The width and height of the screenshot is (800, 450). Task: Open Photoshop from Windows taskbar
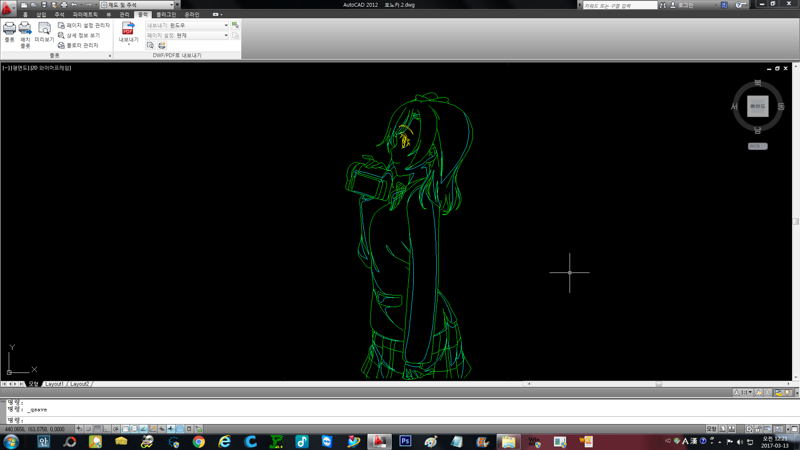click(405, 441)
